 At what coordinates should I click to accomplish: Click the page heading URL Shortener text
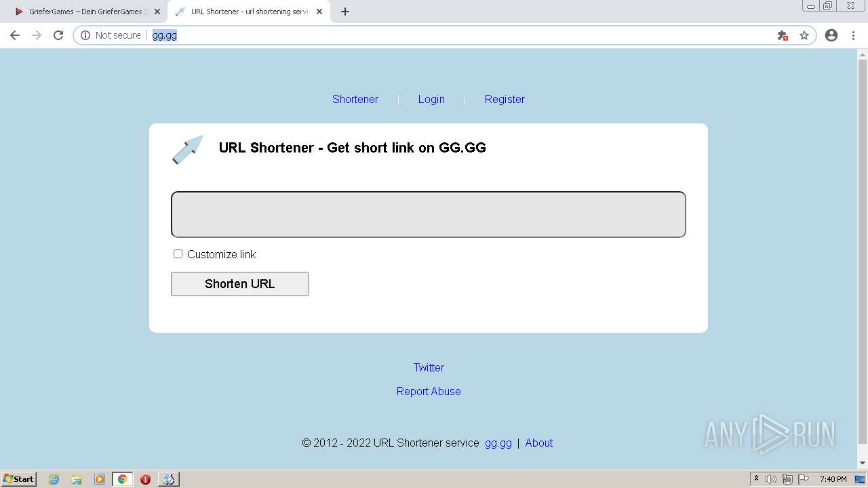353,148
